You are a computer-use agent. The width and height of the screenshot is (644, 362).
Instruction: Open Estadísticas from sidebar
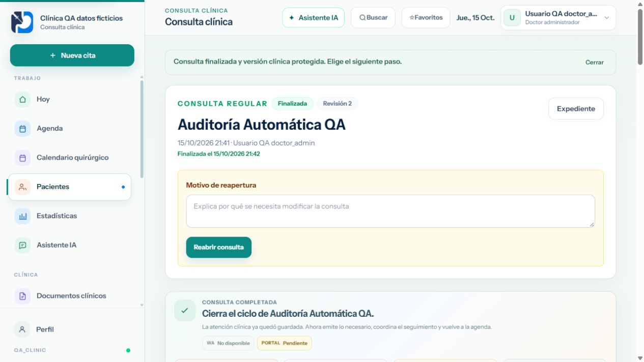pos(70,216)
